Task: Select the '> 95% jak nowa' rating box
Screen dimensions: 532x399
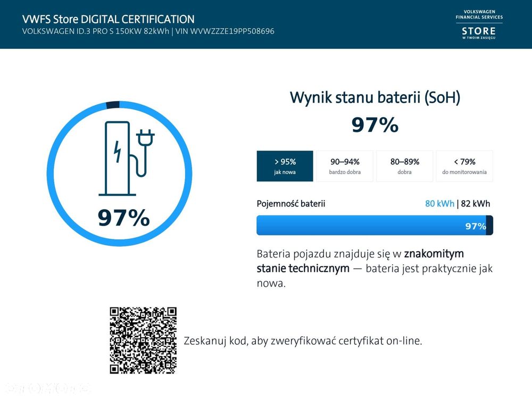Action: pos(285,166)
